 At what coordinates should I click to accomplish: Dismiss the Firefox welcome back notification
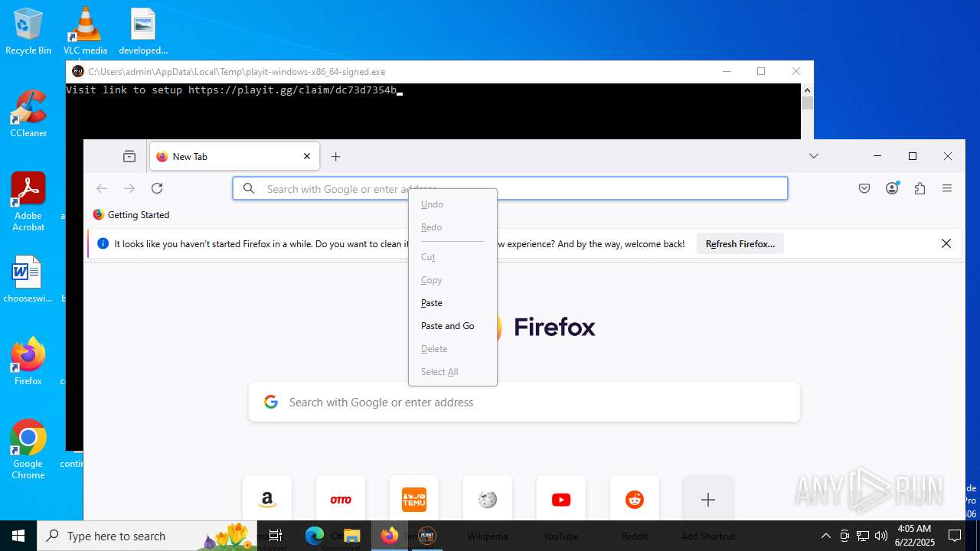pos(946,243)
